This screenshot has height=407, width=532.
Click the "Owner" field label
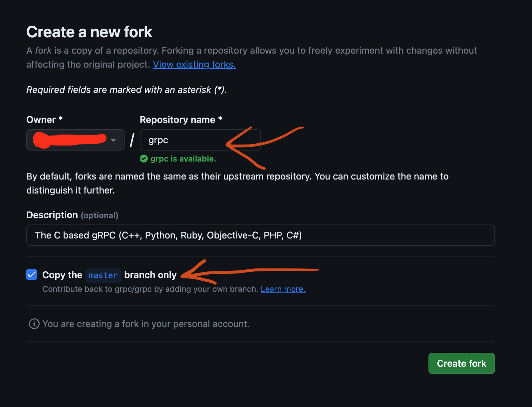point(41,120)
